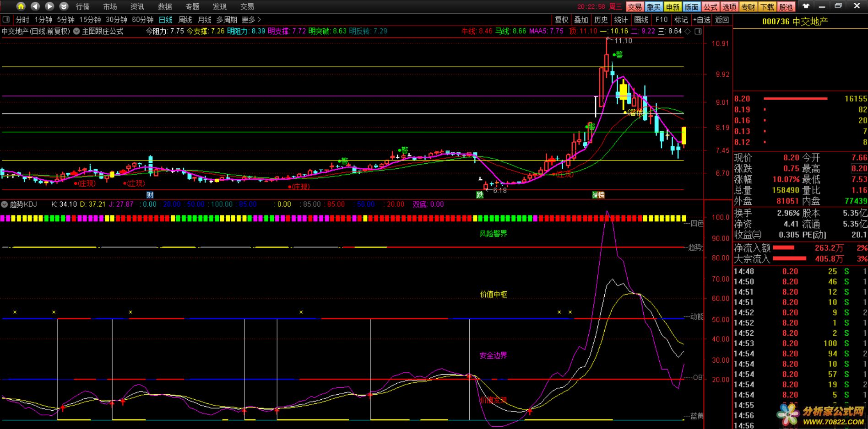Toggle the left sidebar panel icon
This screenshot has width=868, height=429.
point(6,20)
